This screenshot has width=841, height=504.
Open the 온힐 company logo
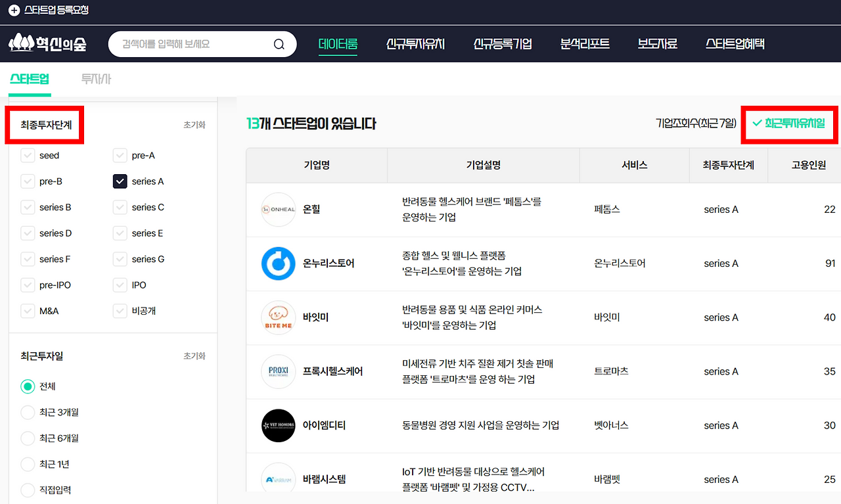[x=279, y=210]
